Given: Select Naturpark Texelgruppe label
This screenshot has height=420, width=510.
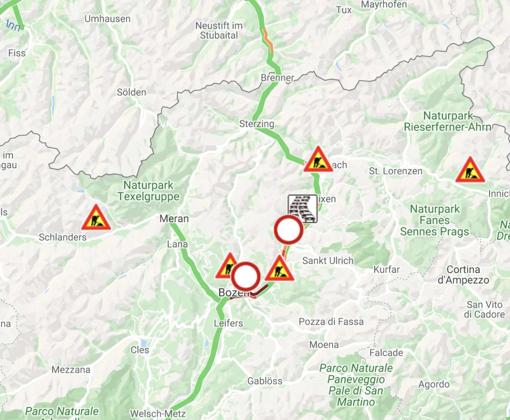Looking at the screenshot, I should 148,191.
